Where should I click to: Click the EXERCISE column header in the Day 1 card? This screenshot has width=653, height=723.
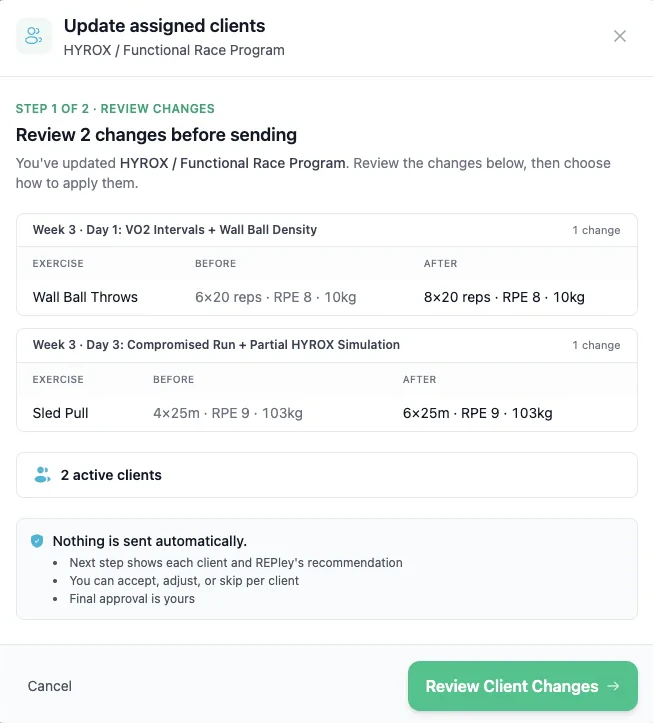58,264
